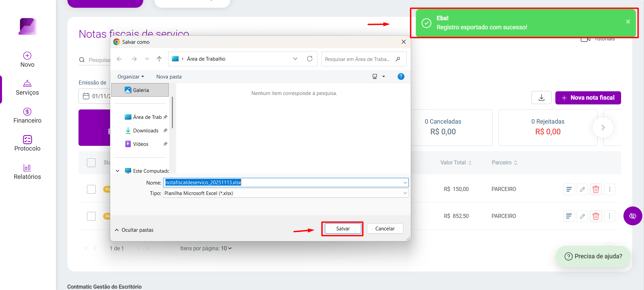
Task: Click the edit pencil for R$ 852,50 row
Action: 582,216
